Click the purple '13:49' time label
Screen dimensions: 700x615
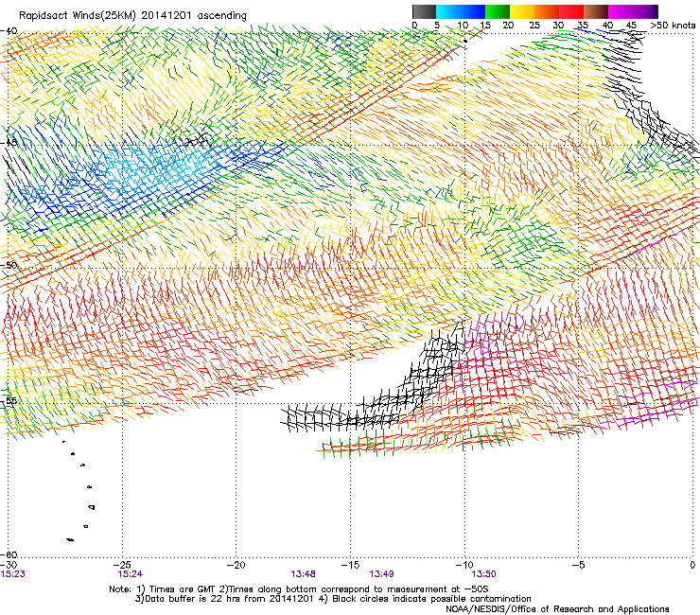pyautogui.click(x=382, y=574)
